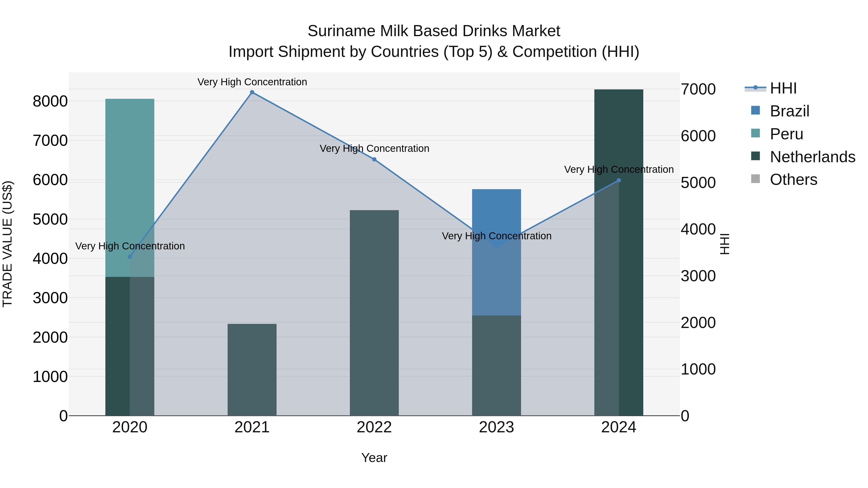Click the Peru bar segment for 2020

tap(130, 188)
